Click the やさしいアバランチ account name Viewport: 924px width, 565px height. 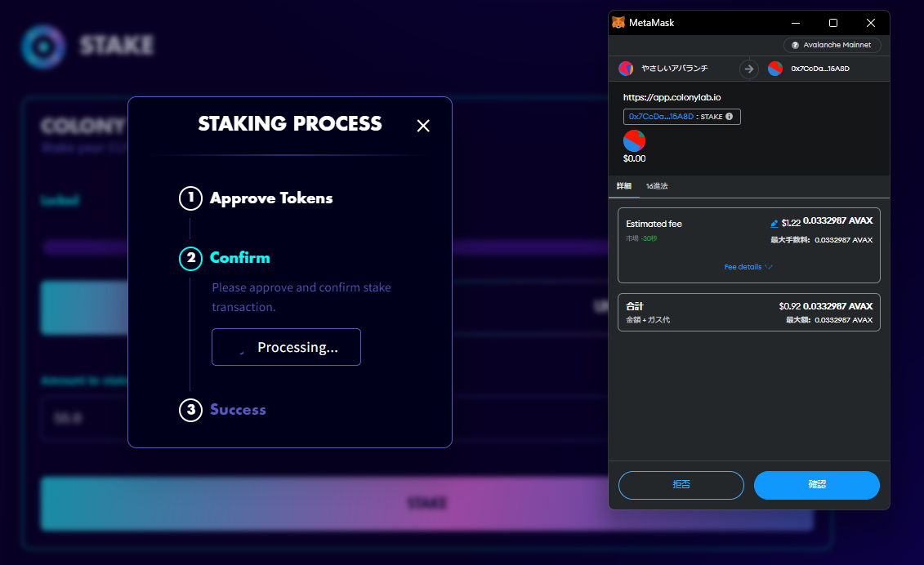675,69
